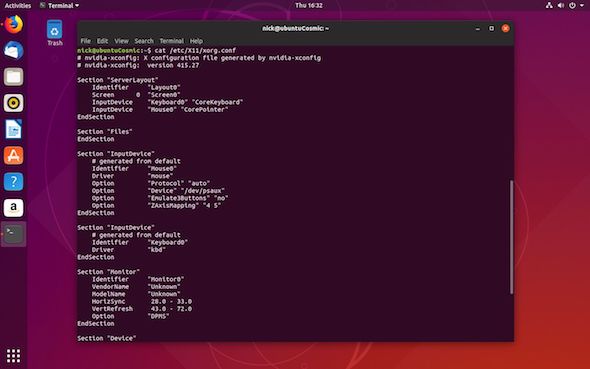Click the line Section "Monitor"
The image size is (590, 369).
[x=109, y=272]
